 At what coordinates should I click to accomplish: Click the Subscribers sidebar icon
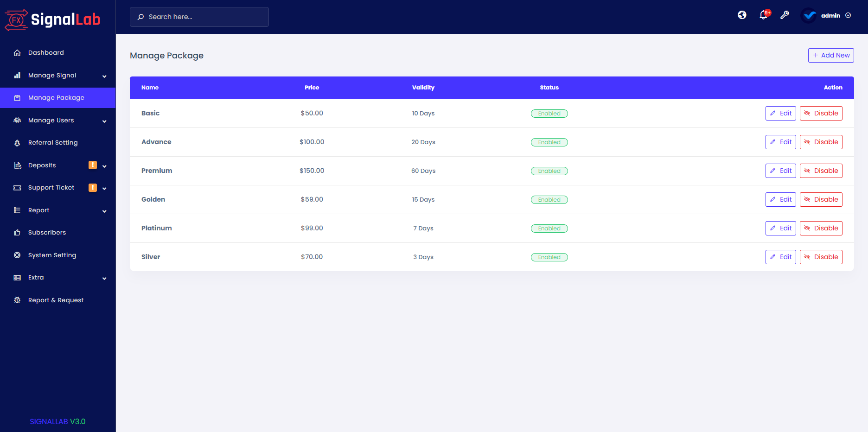tap(17, 232)
